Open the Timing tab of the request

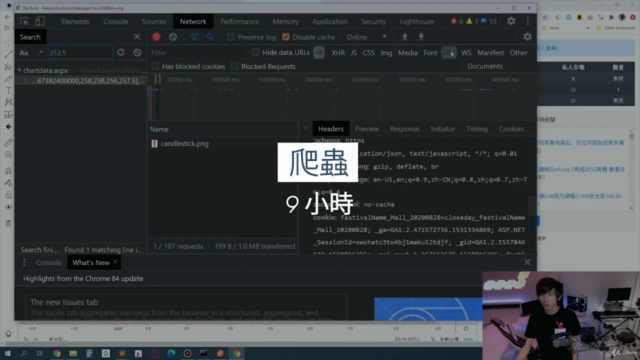pyautogui.click(x=477, y=129)
